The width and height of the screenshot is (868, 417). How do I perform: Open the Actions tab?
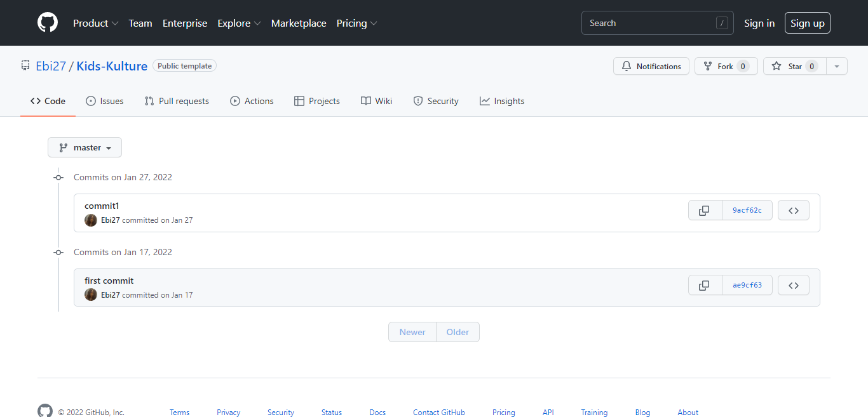(x=252, y=101)
